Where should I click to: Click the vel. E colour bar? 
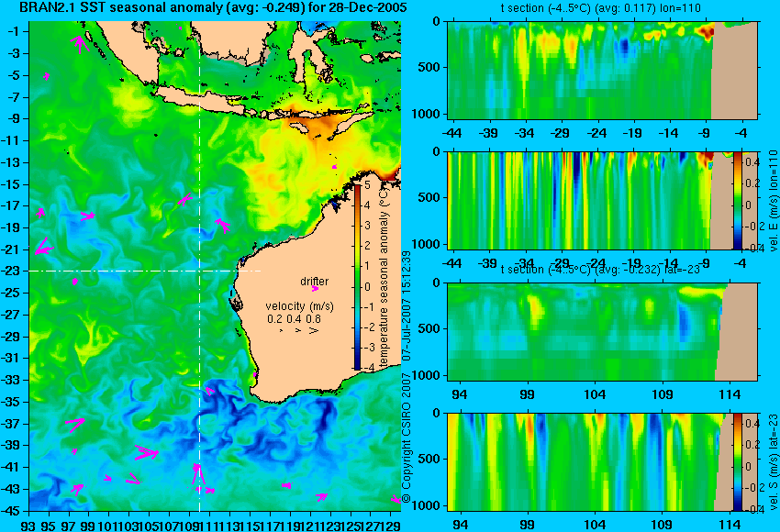(738, 201)
